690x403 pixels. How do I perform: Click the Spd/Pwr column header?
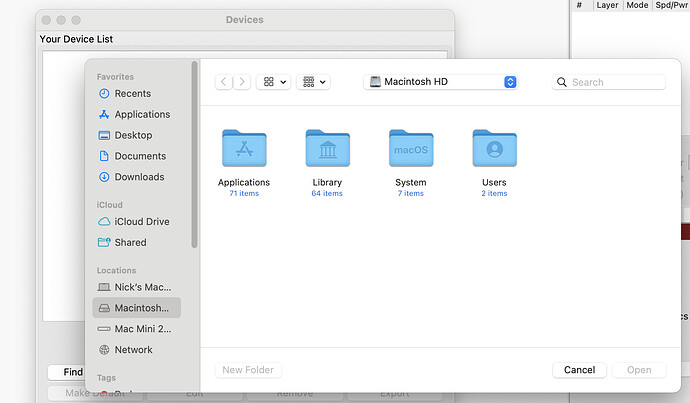[x=671, y=5]
